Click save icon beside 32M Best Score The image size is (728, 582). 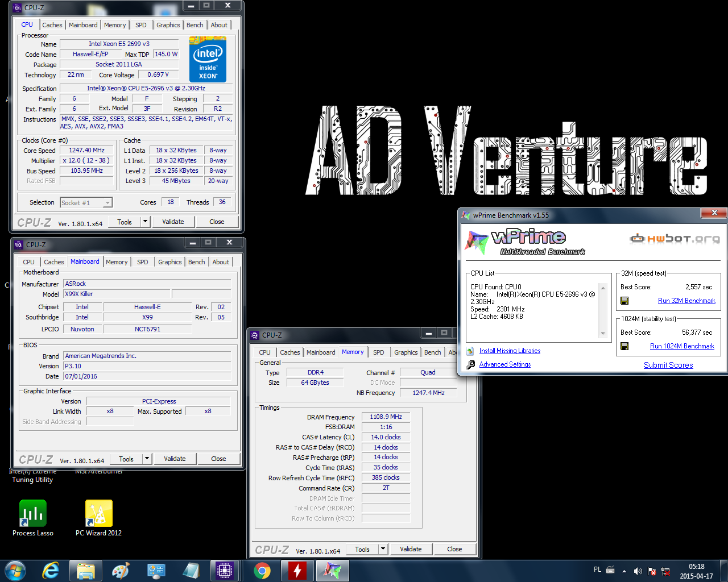(x=624, y=301)
